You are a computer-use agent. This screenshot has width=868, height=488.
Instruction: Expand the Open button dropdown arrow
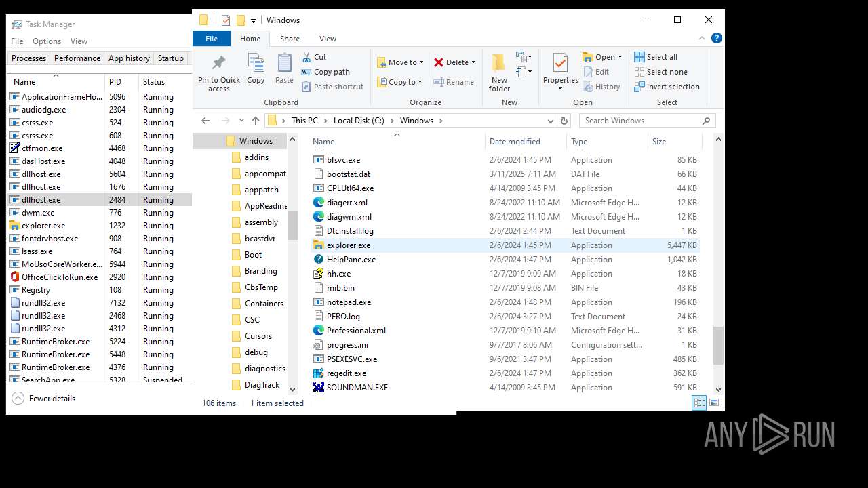pos(620,57)
